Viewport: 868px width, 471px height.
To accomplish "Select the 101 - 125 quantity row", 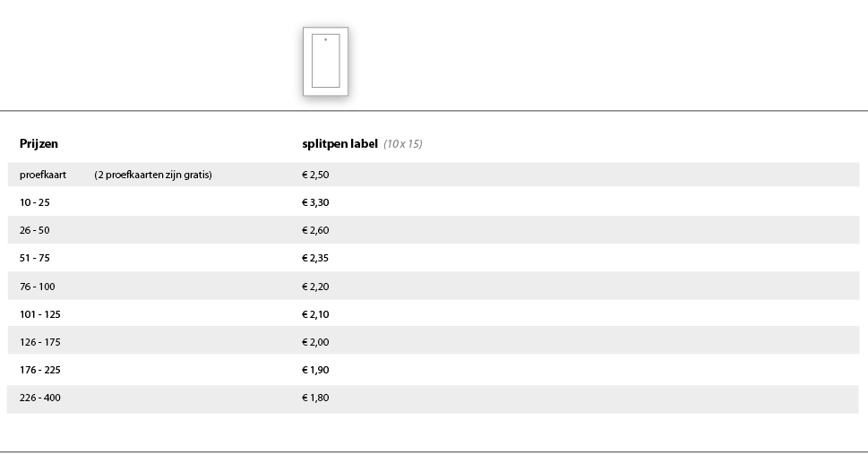I will pyautogui.click(x=433, y=313).
